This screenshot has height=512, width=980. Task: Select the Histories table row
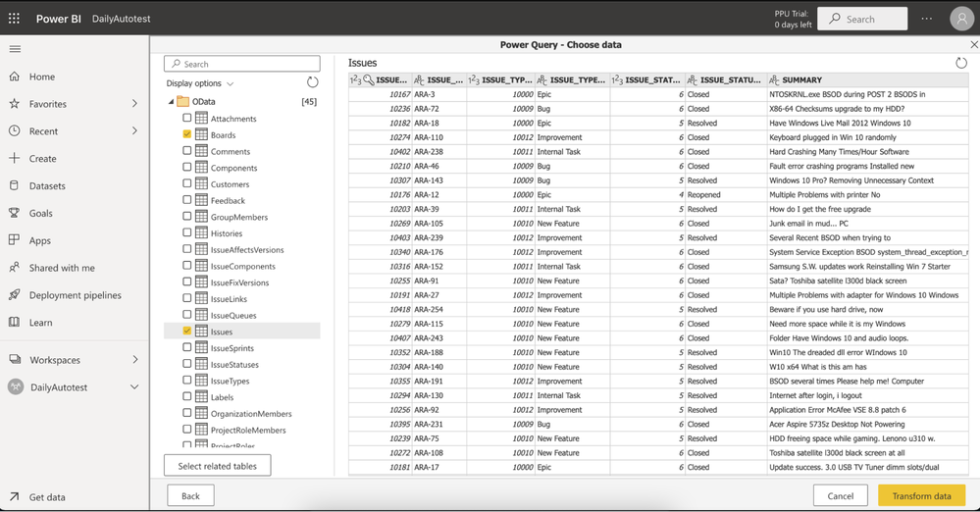point(242,232)
